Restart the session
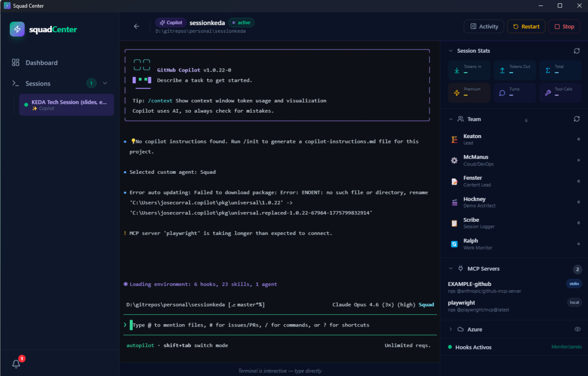 pos(526,26)
